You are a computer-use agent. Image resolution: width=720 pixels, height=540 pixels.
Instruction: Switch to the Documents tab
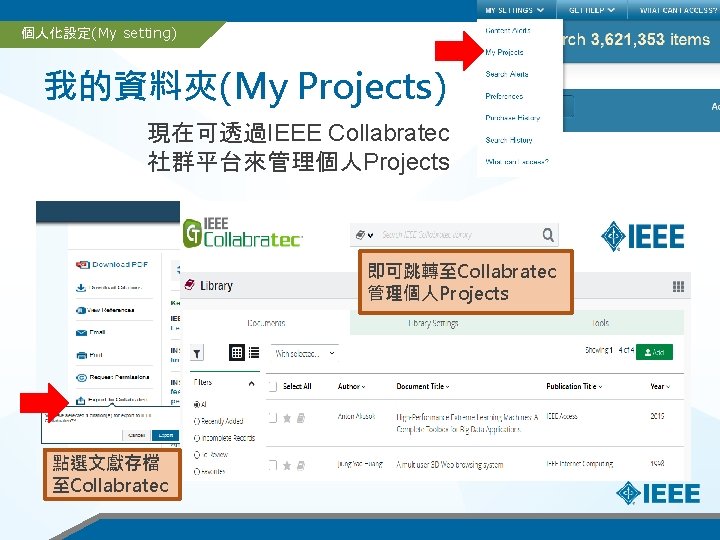coord(266,323)
